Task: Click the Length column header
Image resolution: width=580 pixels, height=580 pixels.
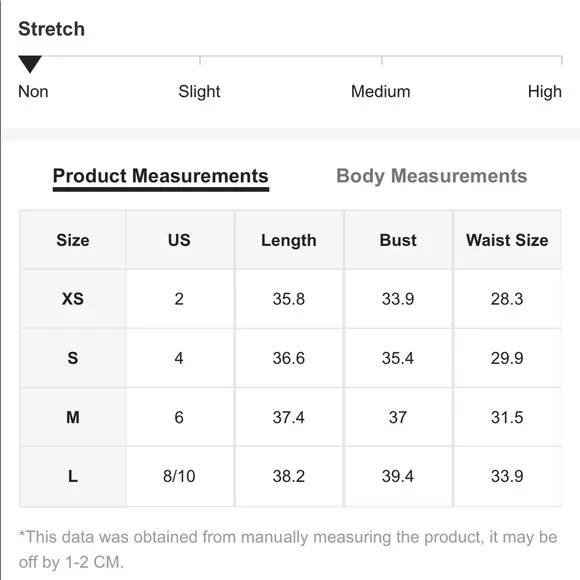Action: click(x=289, y=240)
